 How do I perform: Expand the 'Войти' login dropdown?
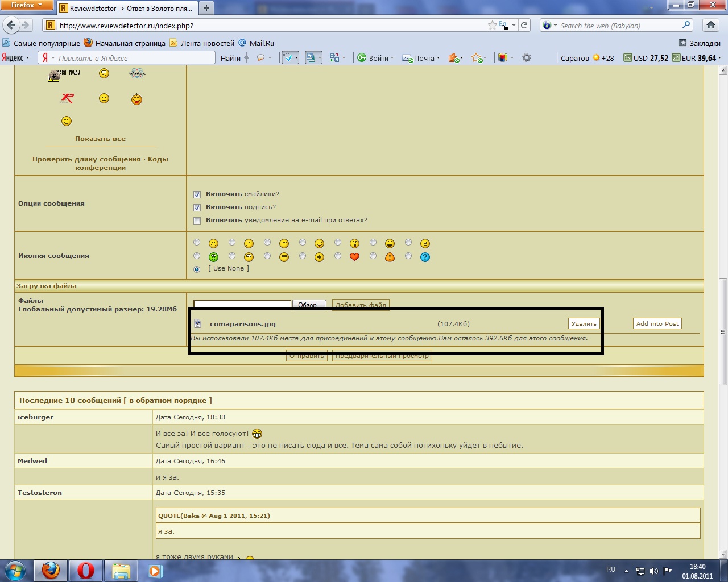click(x=375, y=58)
